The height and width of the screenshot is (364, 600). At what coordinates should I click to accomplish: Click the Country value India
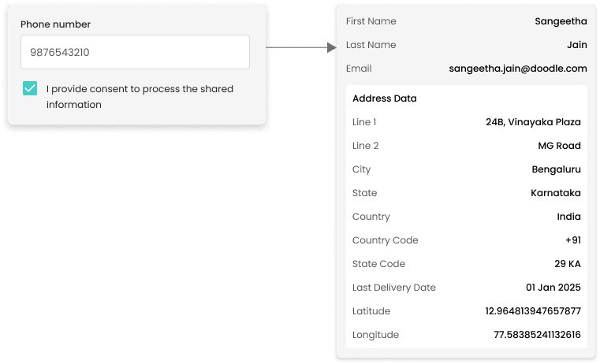[x=568, y=217]
